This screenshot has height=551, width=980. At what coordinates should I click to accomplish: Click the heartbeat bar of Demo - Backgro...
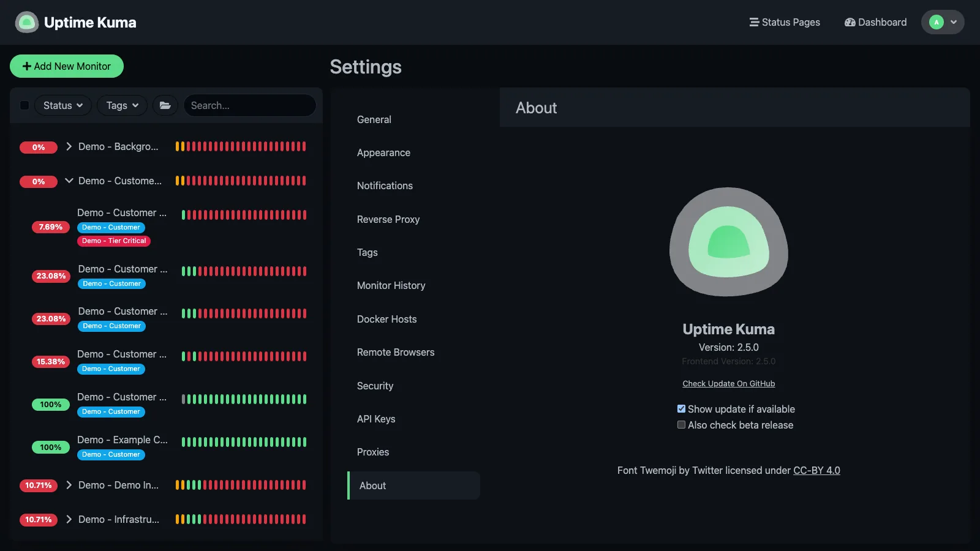241,146
